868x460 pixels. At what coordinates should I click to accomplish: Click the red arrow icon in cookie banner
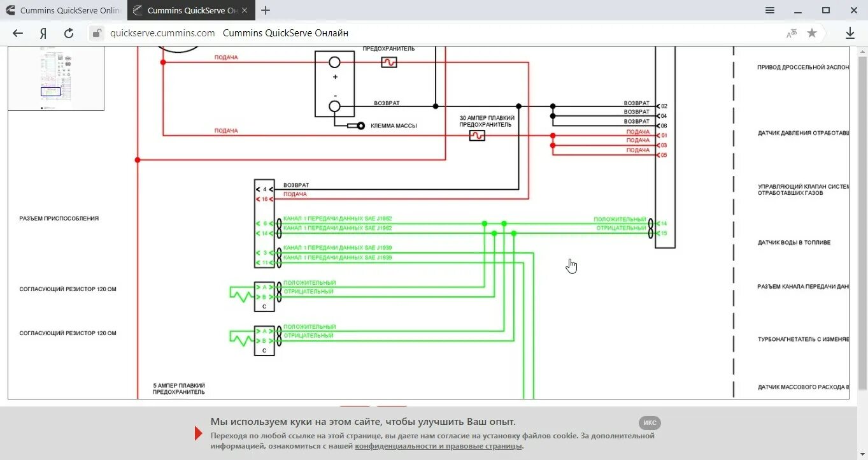pos(198,433)
